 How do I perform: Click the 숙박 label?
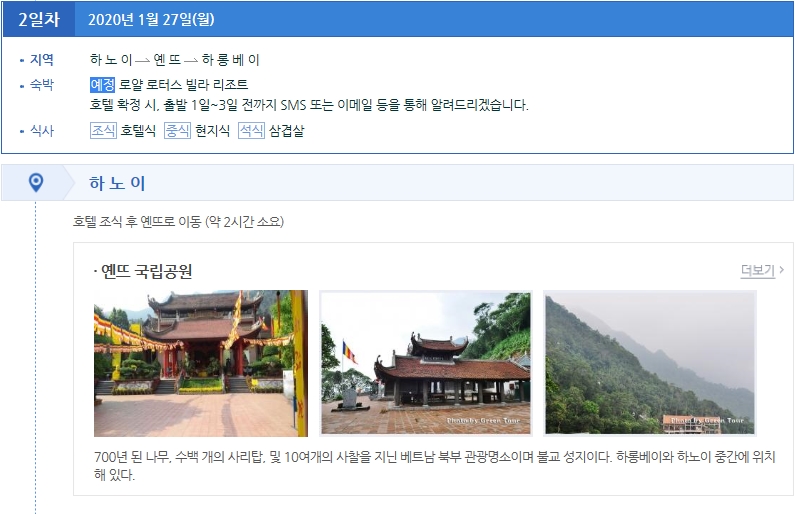42,85
